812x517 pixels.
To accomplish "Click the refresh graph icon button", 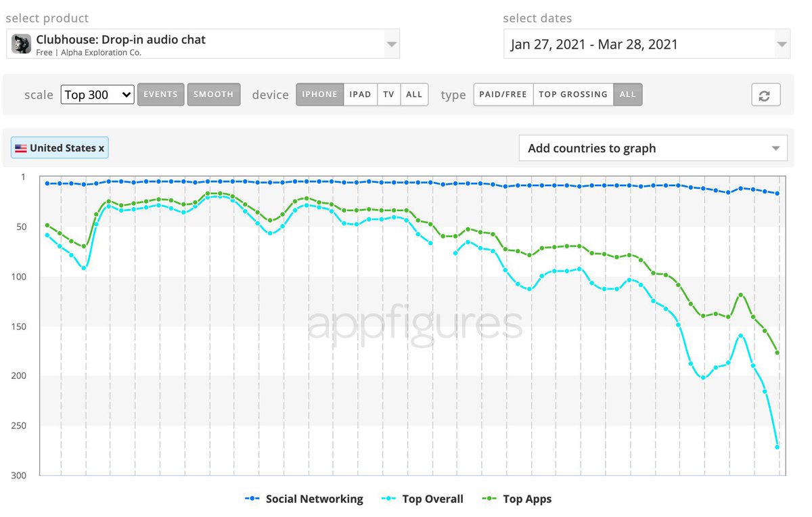I will [x=766, y=95].
